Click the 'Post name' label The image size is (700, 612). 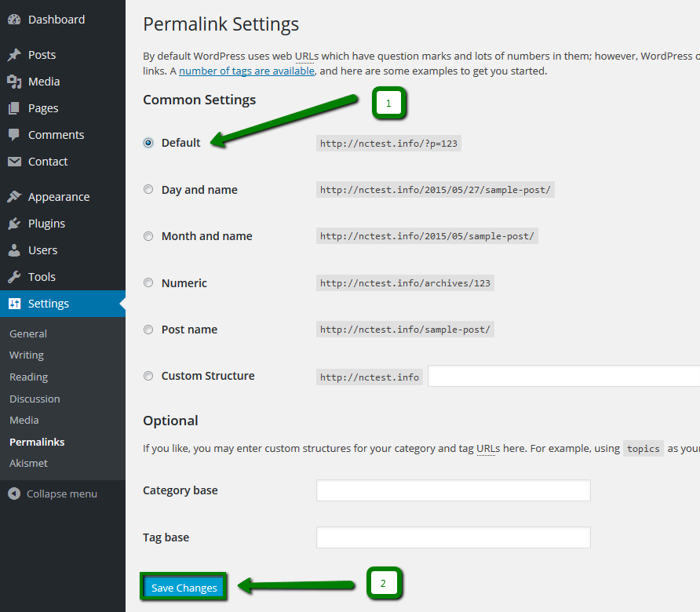click(x=189, y=330)
